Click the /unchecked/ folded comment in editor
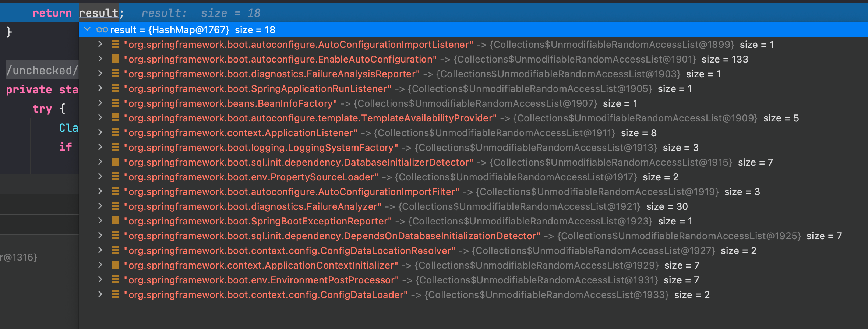Screen dimensions: 868x329 42,70
